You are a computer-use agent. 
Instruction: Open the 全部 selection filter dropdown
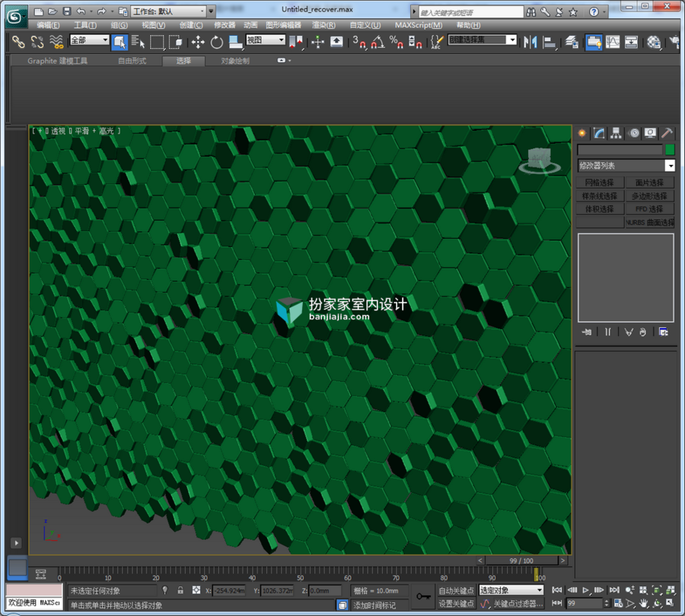coord(90,40)
